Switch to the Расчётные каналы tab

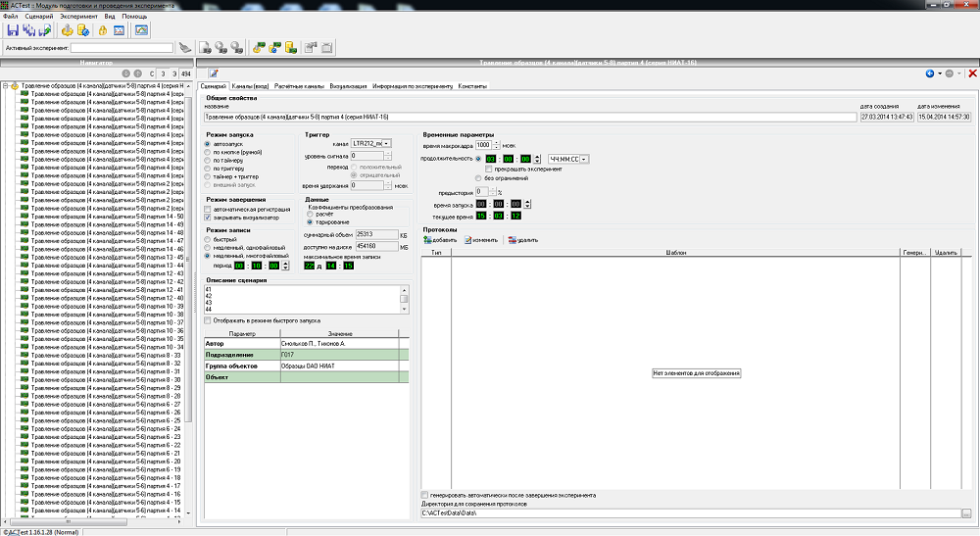[299, 86]
